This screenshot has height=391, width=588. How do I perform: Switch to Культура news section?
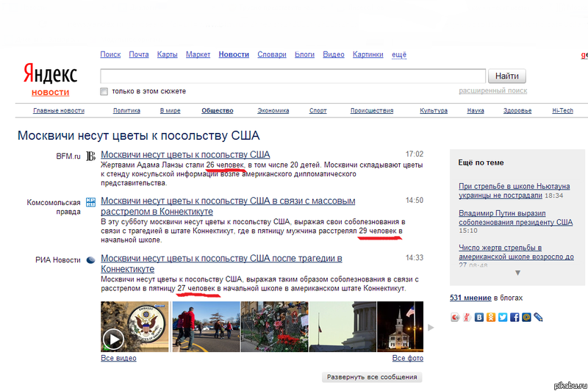pos(434,110)
